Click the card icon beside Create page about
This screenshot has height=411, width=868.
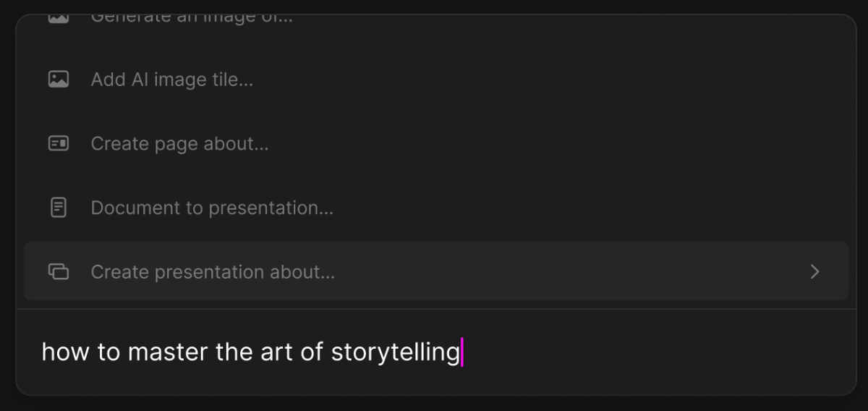point(59,143)
